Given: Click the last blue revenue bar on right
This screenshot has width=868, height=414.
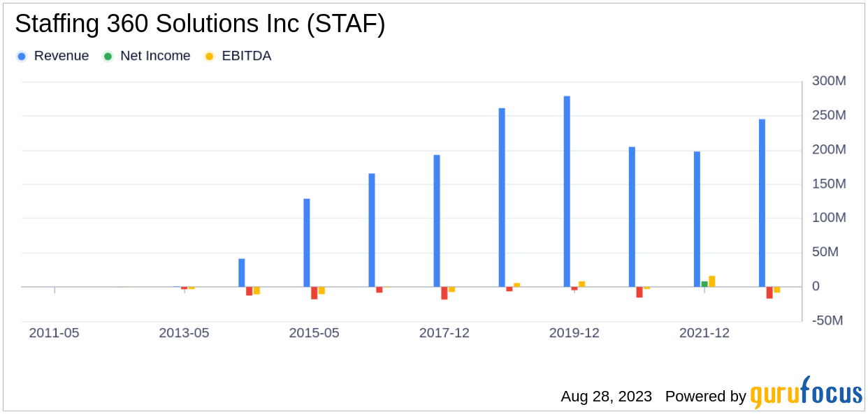Looking at the screenshot, I should tap(762, 203).
